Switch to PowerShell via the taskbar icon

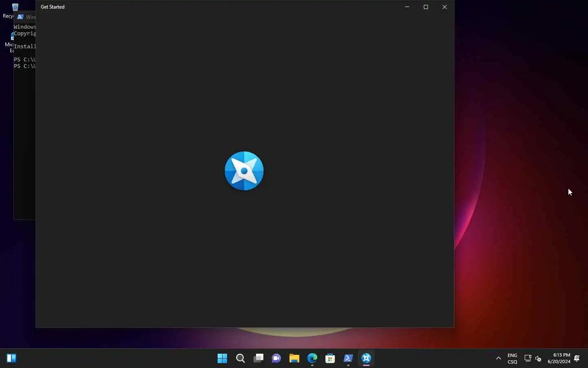(348, 359)
